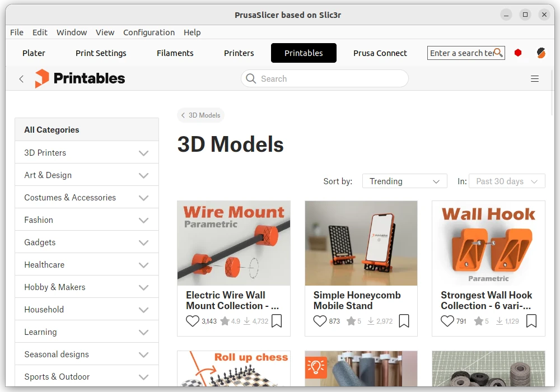560x392 pixels.
Task: Click the Printables Search field
Action: point(325,78)
